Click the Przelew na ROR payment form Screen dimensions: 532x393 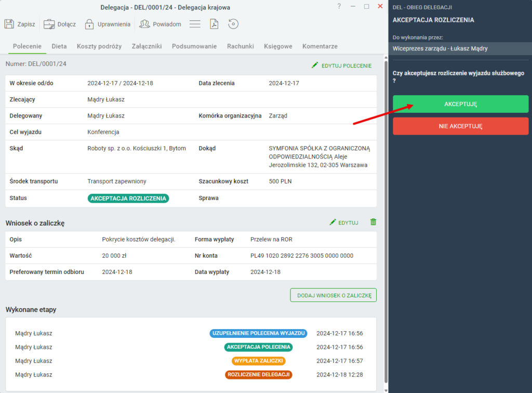click(x=271, y=239)
